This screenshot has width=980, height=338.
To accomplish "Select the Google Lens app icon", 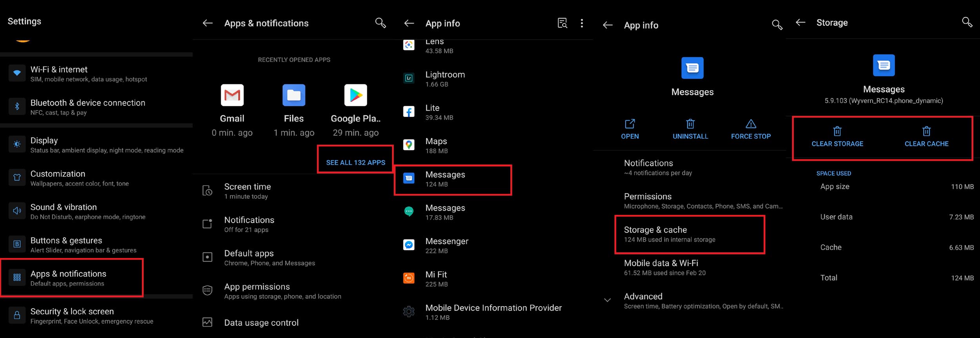I will (x=409, y=45).
